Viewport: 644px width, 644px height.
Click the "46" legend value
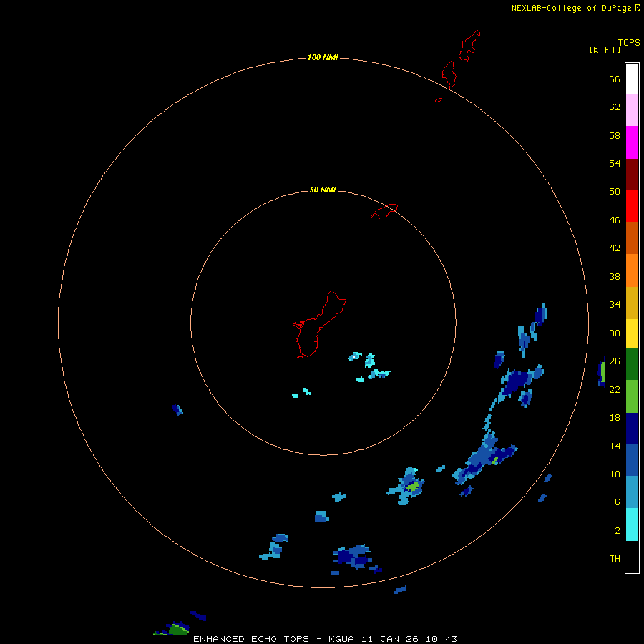(x=615, y=220)
